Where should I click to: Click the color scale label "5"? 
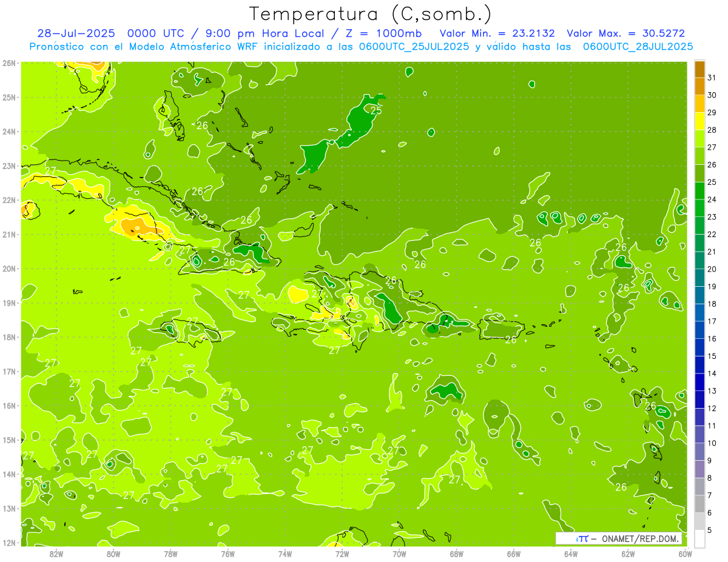(x=709, y=530)
